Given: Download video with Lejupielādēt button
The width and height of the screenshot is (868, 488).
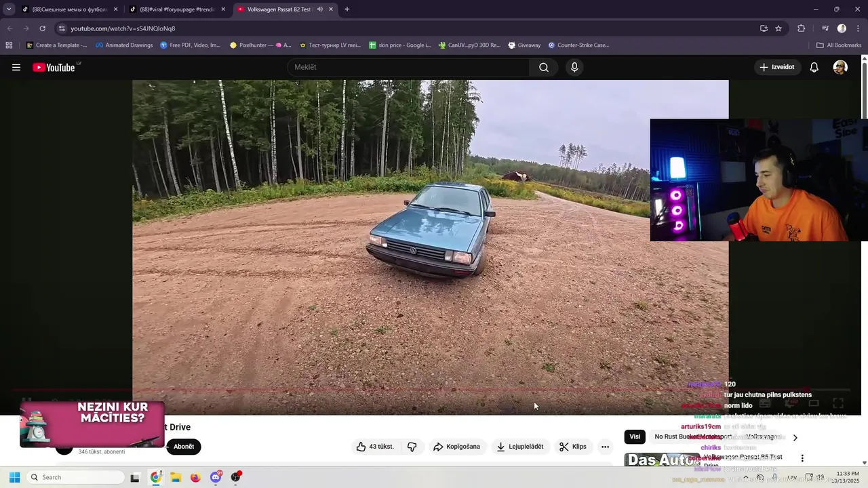Looking at the screenshot, I should [520, 447].
